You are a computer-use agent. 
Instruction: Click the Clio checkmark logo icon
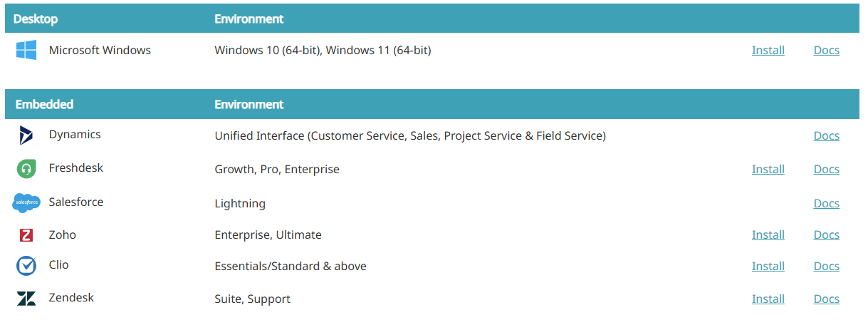[26, 266]
